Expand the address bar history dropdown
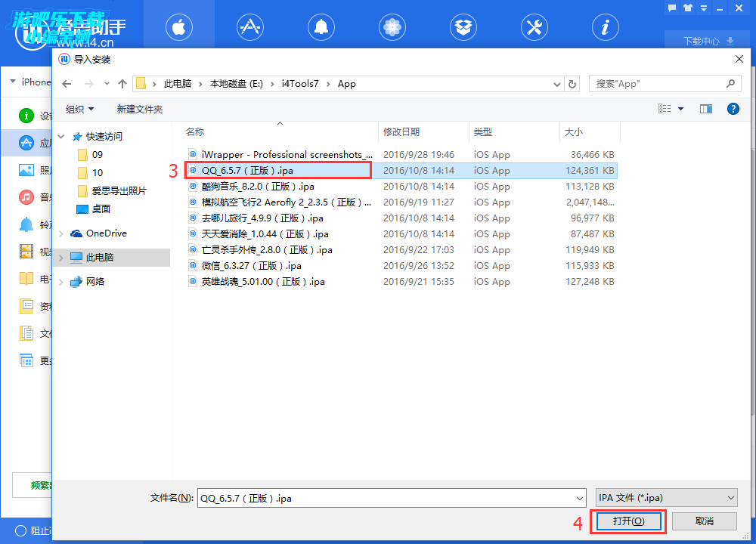Viewport: 756px width, 544px height. pyautogui.click(x=557, y=85)
